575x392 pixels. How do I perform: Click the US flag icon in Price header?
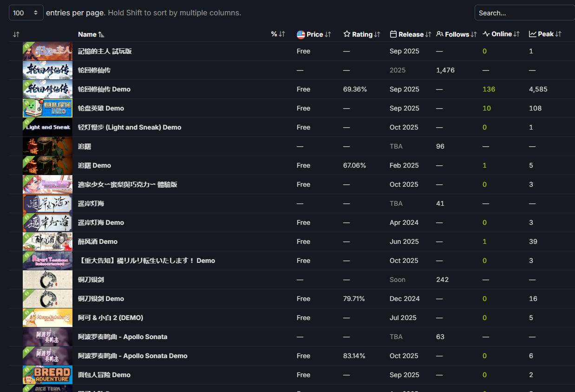[x=301, y=34]
